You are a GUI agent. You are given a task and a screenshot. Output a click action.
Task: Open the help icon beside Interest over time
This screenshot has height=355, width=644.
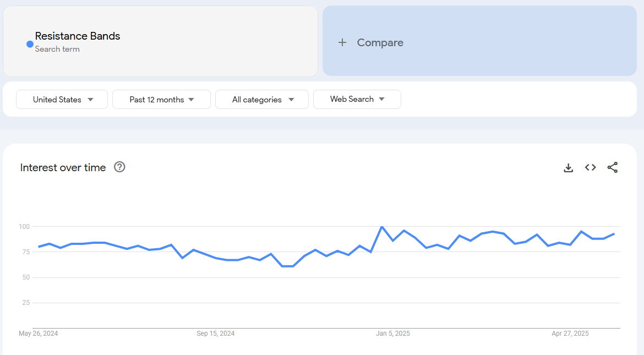point(119,167)
